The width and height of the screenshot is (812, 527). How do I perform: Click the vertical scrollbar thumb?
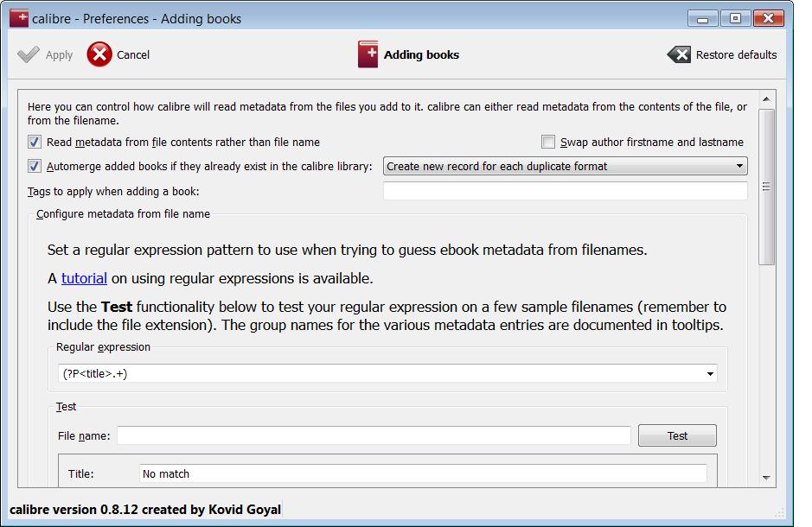766,187
